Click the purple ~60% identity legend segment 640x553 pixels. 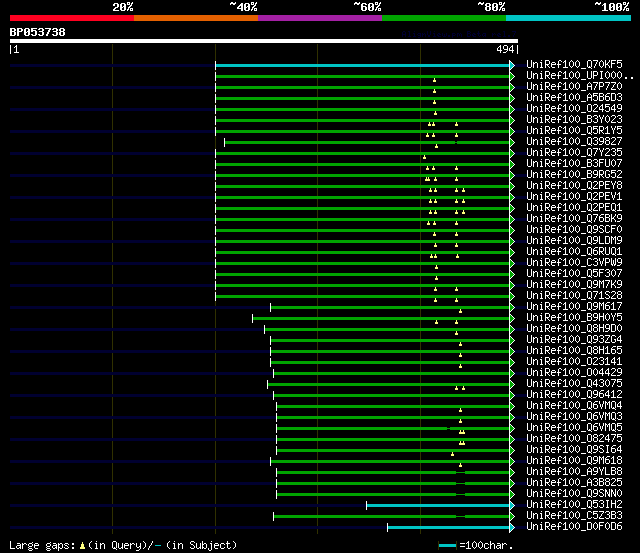point(320,18)
